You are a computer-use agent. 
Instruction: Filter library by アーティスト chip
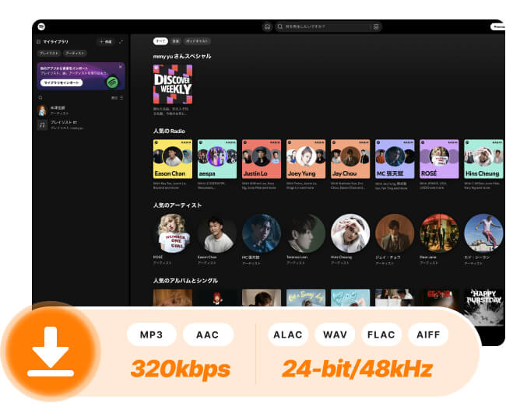point(75,53)
